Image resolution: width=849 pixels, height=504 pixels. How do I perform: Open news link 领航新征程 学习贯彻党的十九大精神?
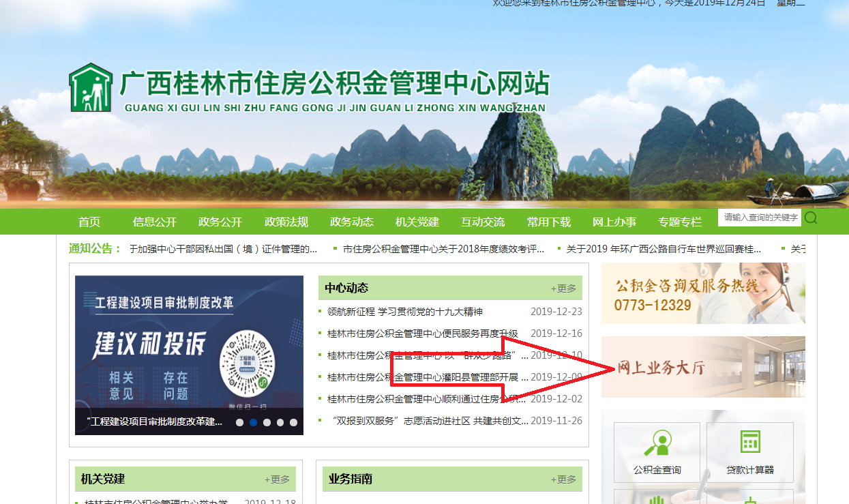click(x=405, y=312)
